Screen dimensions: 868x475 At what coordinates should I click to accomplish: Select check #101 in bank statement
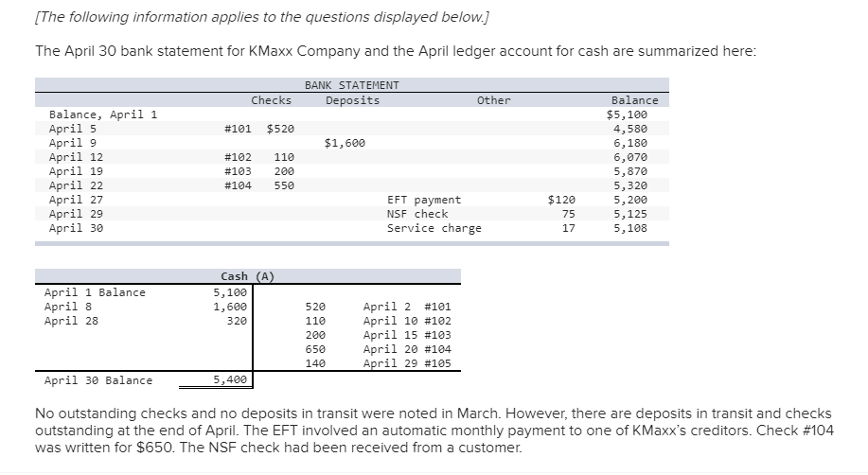238,129
